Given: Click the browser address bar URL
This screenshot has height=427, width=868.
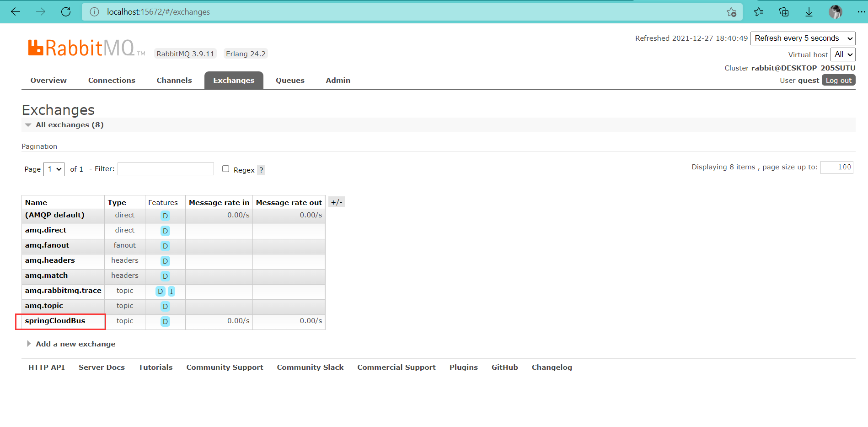Looking at the screenshot, I should click(158, 12).
